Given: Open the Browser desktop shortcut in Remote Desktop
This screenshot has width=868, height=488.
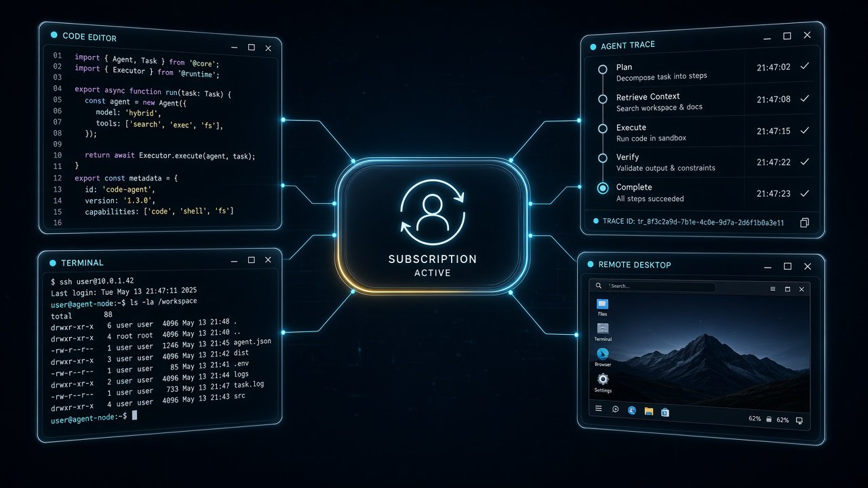Looking at the screenshot, I should tap(602, 354).
